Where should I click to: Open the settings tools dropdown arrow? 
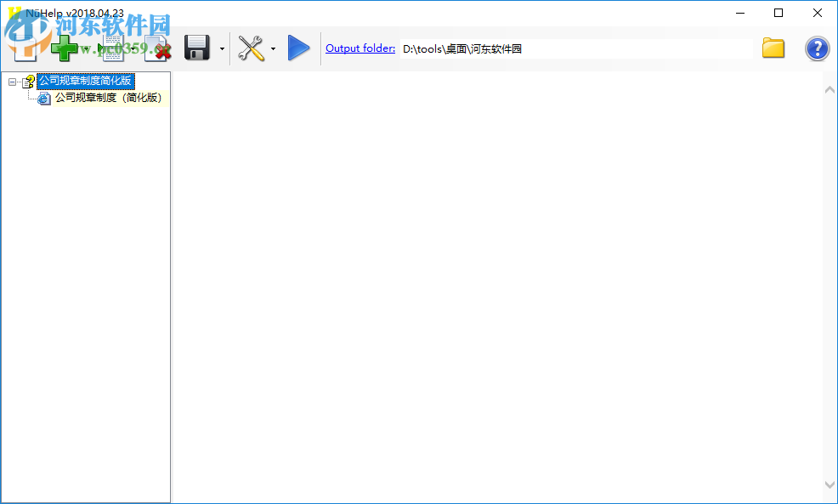[x=273, y=48]
